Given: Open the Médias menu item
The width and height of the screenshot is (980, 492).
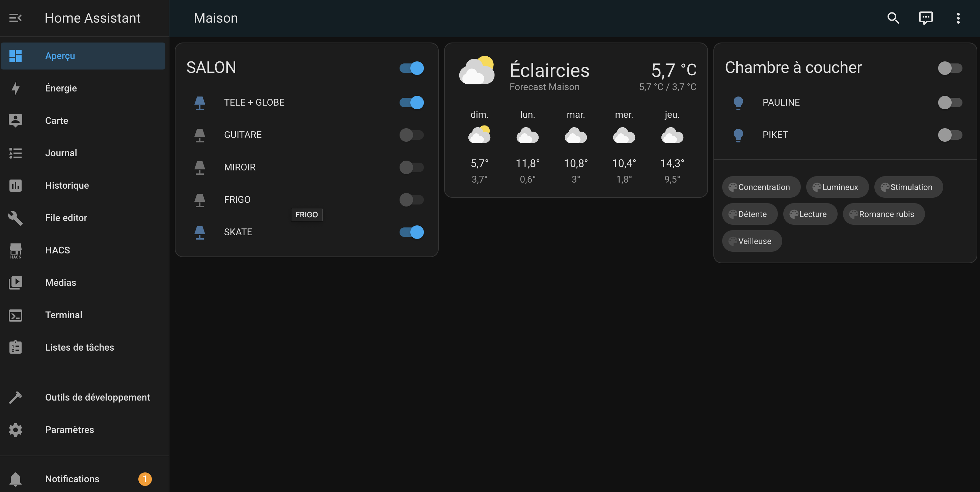Looking at the screenshot, I should 83,283.
